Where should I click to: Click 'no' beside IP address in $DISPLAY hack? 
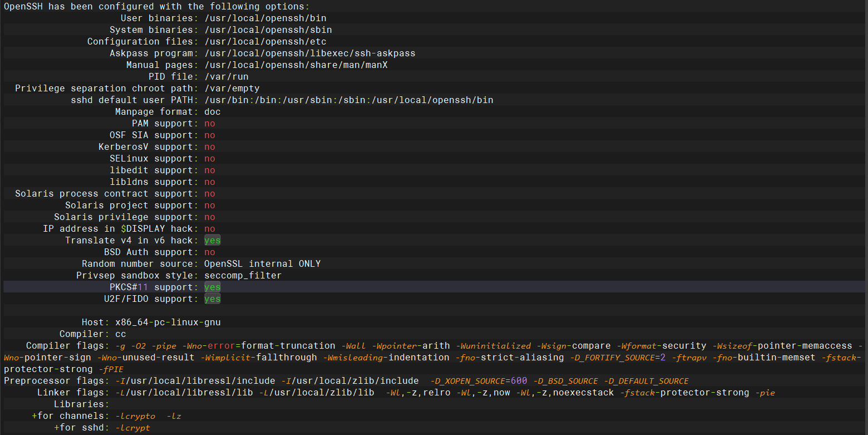[210, 229]
